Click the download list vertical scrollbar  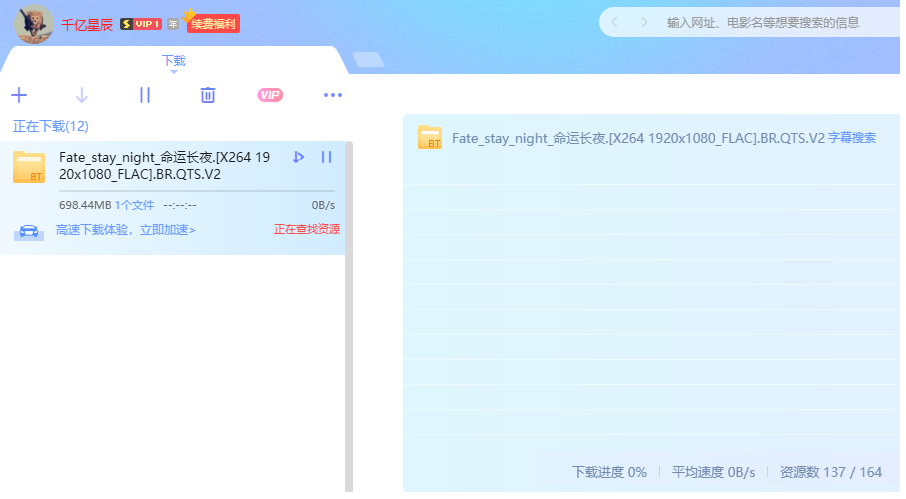[349, 300]
